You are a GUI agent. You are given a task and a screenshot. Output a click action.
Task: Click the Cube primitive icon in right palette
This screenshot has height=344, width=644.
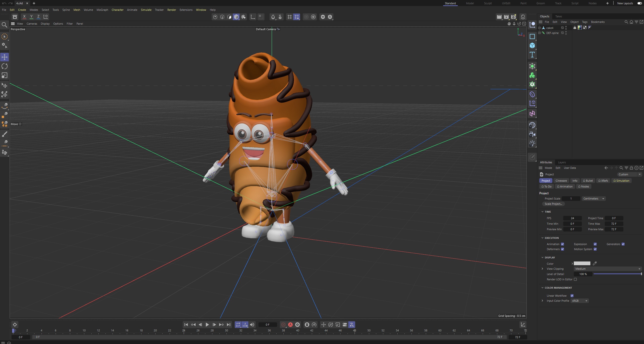[x=532, y=46]
